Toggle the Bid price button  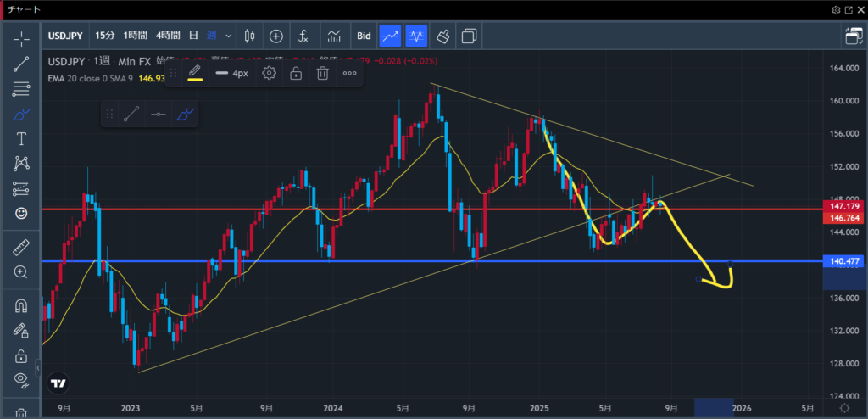click(364, 36)
